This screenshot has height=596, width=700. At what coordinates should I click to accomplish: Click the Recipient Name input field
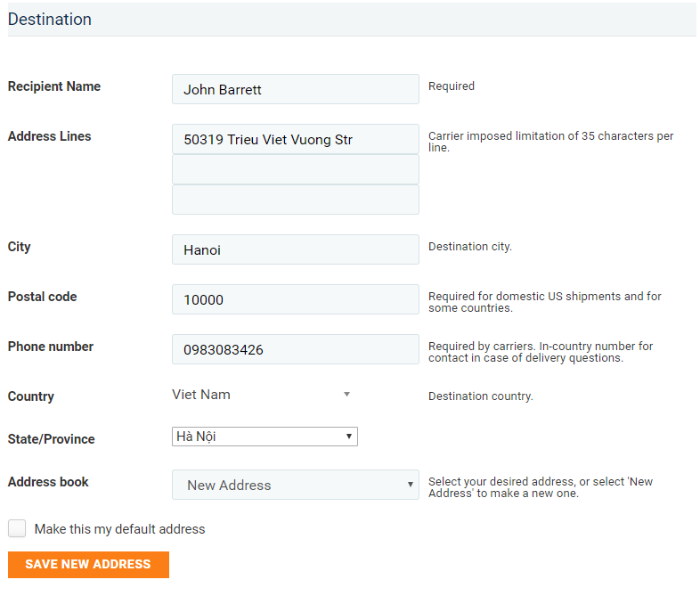tap(295, 89)
